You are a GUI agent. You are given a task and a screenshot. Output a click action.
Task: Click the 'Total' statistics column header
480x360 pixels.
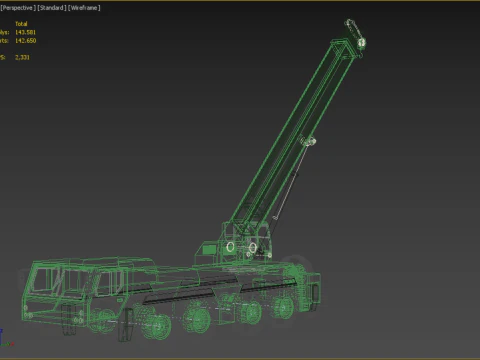point(21,24)
